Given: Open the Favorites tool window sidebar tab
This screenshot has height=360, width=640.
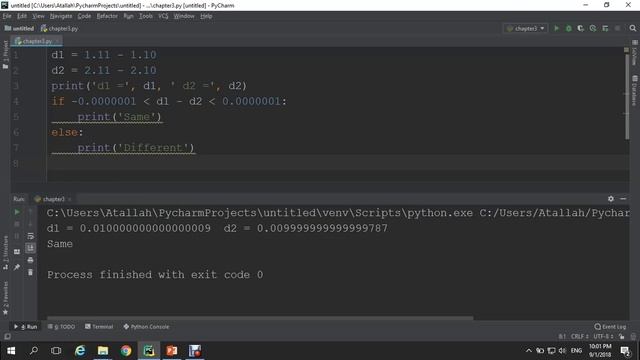Looking at the screenshot, I should [x=5, y=298].
